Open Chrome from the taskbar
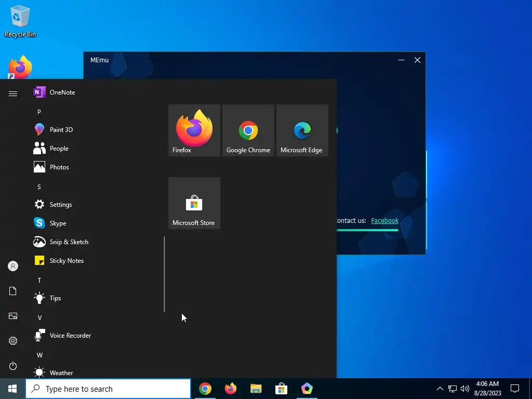Image resolution: width=532 pixels, height=399 pixels. (205, 389)
